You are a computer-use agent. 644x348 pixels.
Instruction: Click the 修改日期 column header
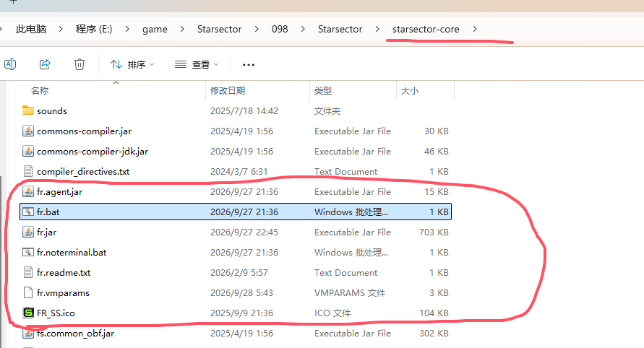pyautogui.click(x=228, y=91)
